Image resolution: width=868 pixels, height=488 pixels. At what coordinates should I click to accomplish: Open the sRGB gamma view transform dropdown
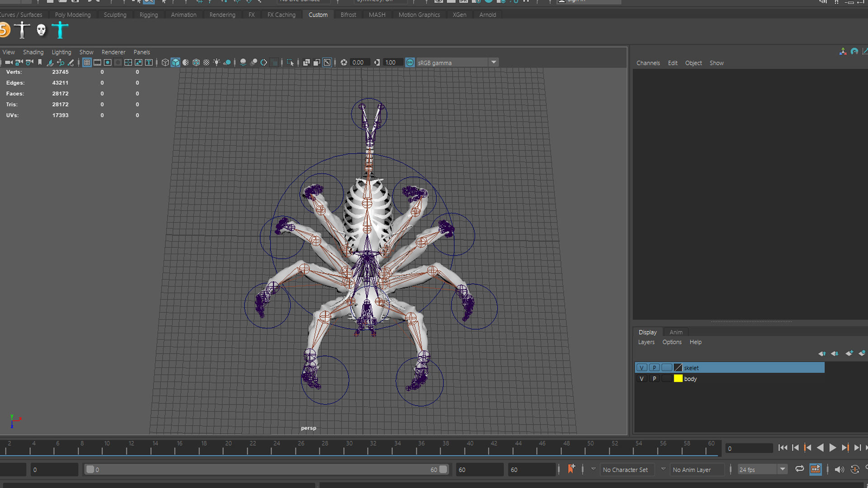[494, 62]
